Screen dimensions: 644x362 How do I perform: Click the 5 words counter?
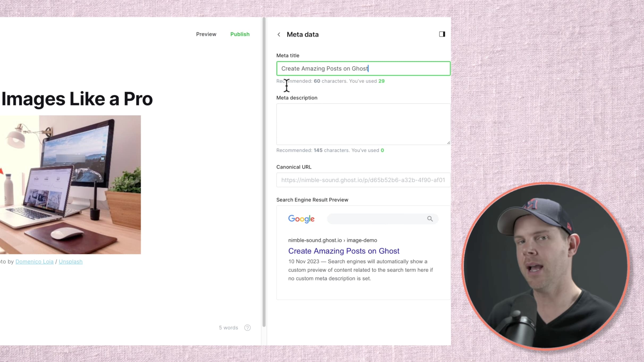click(x=228, y=328)
